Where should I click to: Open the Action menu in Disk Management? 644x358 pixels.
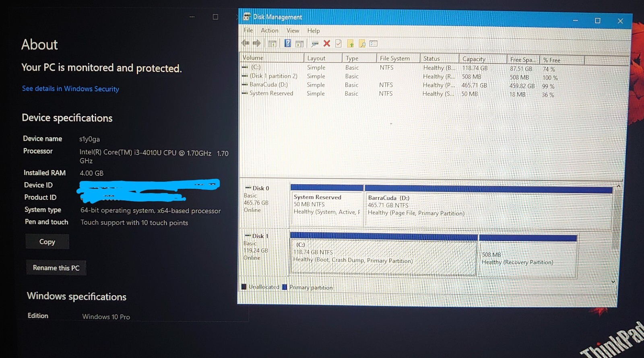(269, 30)
